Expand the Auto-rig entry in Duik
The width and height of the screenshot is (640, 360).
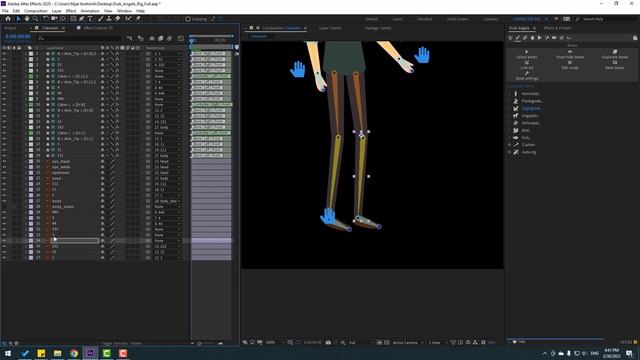[x=510, y=152]
